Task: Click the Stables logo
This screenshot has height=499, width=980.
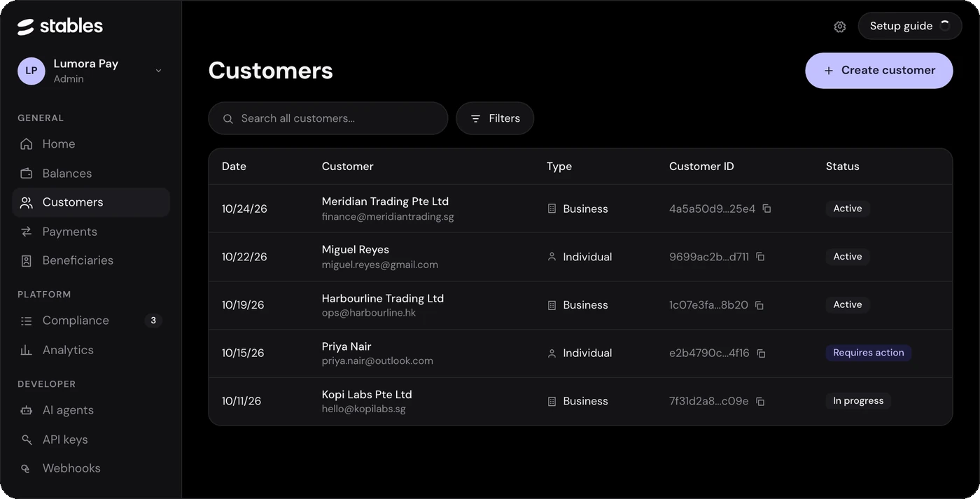Action: click(60, 27)
